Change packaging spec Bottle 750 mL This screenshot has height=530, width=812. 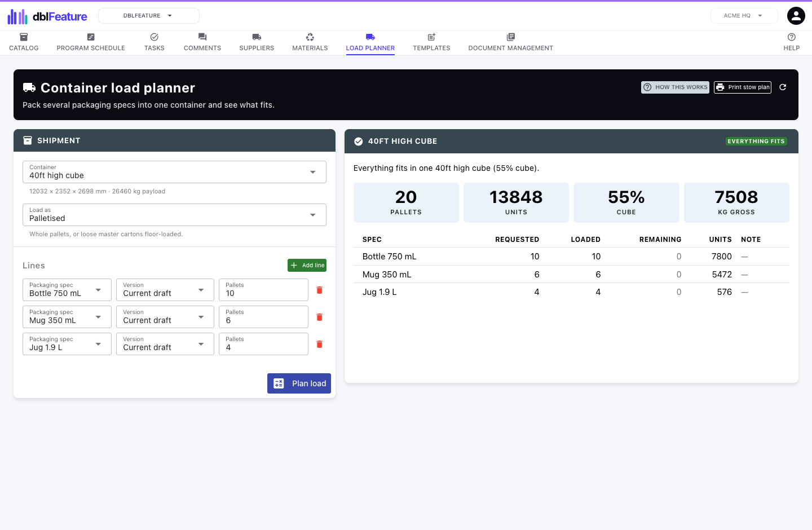[x=67, y=290]
